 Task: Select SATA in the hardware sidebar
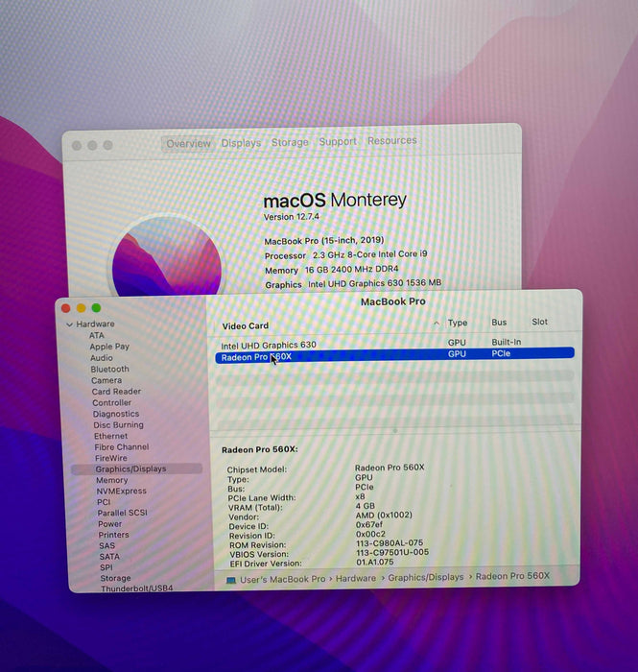(x=109, y=556)
